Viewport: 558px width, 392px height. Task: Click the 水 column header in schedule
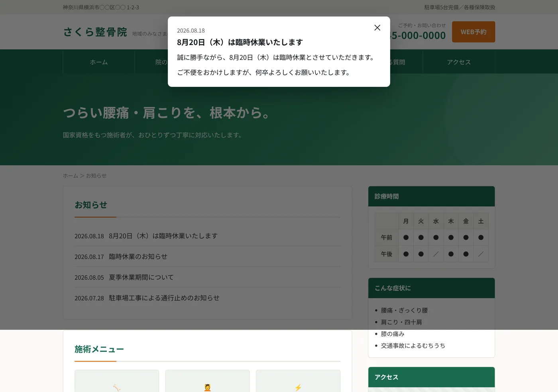(436, 221)
